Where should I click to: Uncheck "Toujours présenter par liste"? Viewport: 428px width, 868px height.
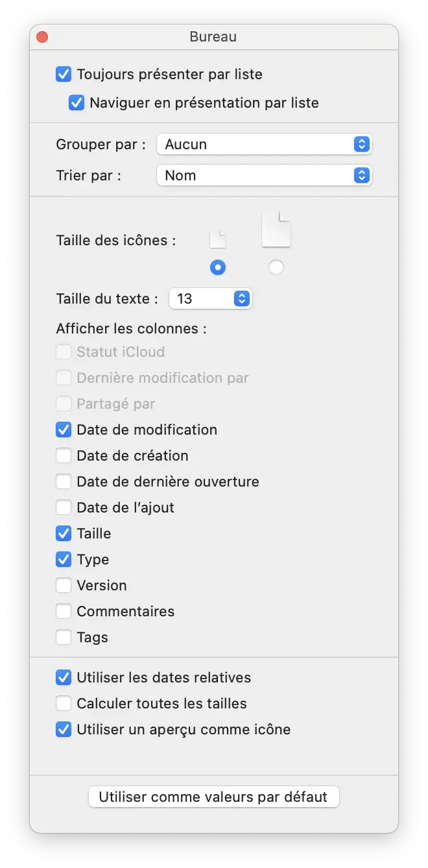click(x=63, y=74)
